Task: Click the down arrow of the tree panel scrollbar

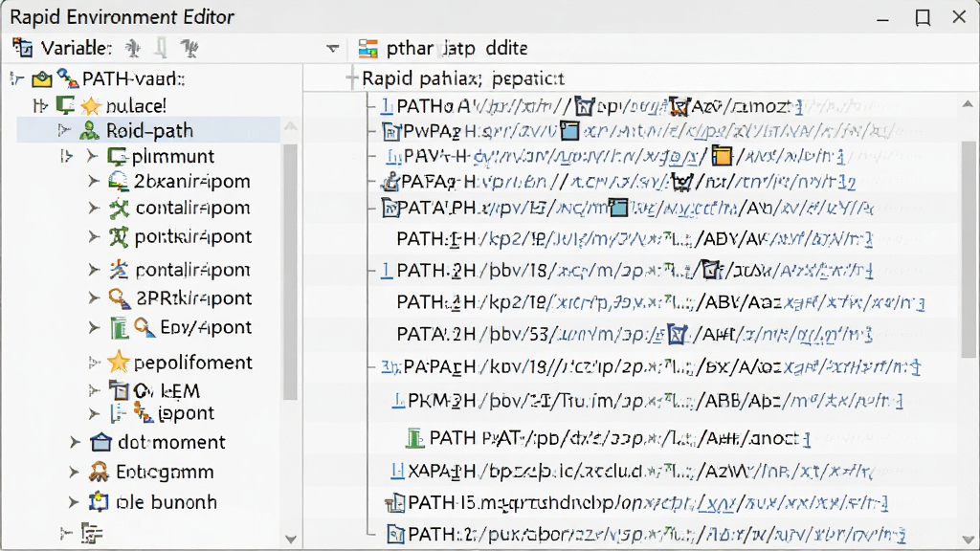Action: pos(291,539)
